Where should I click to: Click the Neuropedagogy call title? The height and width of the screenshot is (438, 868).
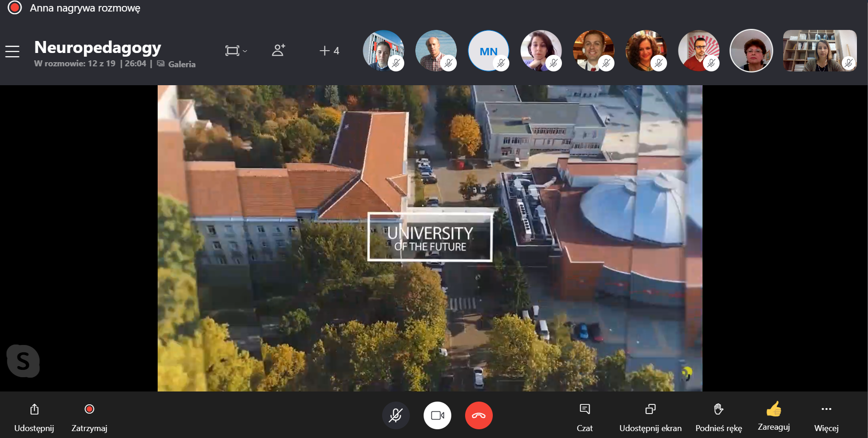coord(98,47)
